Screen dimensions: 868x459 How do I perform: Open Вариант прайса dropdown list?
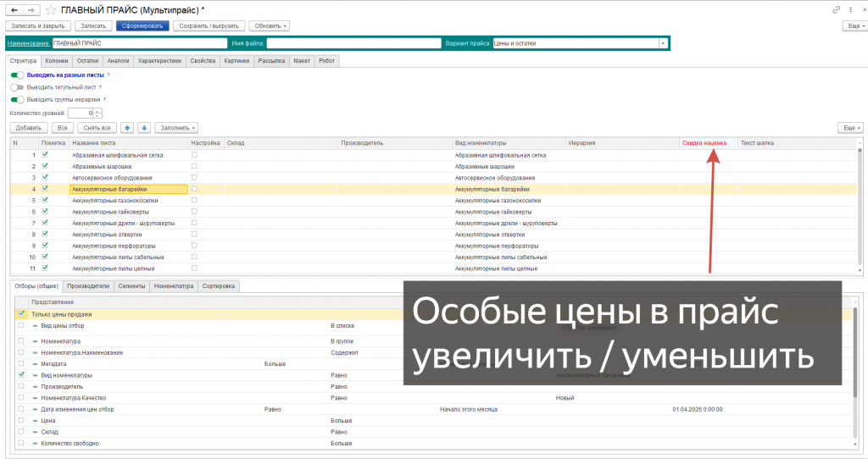tap(663, 43)
